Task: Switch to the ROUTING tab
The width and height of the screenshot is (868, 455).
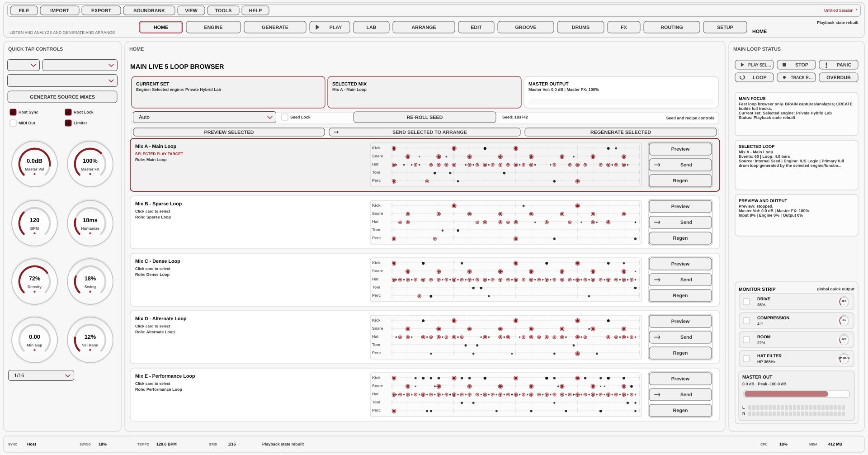Action: click(x=672, y=27)
